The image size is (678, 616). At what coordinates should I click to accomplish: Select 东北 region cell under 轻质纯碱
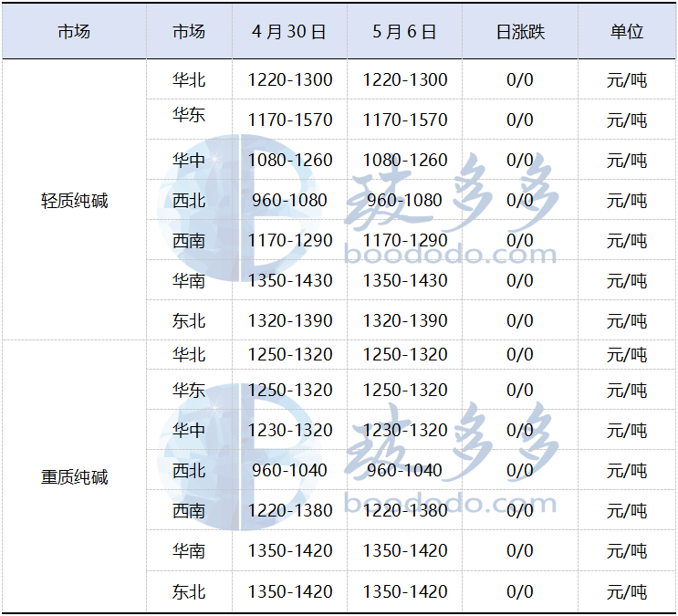(189, 321)
